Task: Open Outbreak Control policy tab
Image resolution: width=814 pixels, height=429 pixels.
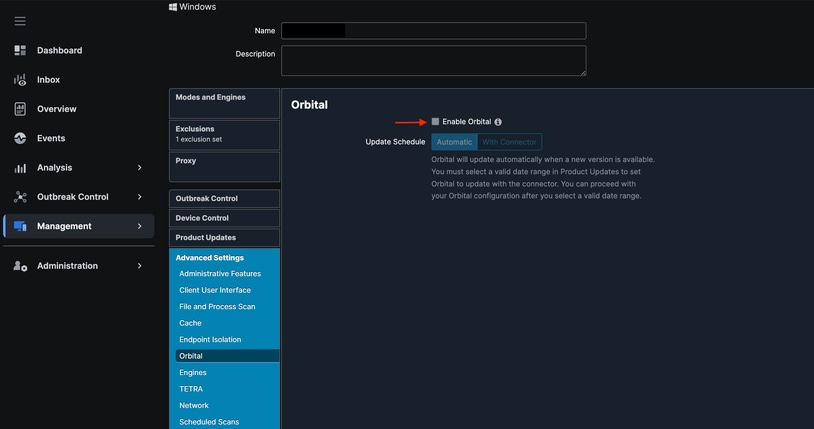Action: click(224, 198)
